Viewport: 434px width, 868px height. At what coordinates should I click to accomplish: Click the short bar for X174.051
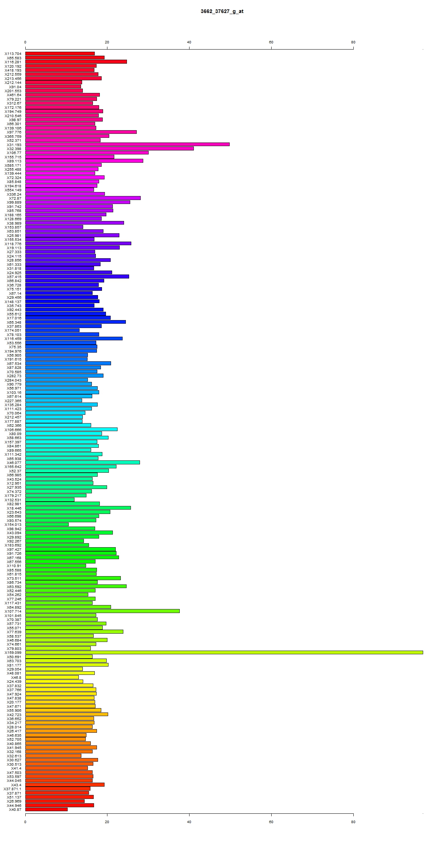click(x=52, y=330)
